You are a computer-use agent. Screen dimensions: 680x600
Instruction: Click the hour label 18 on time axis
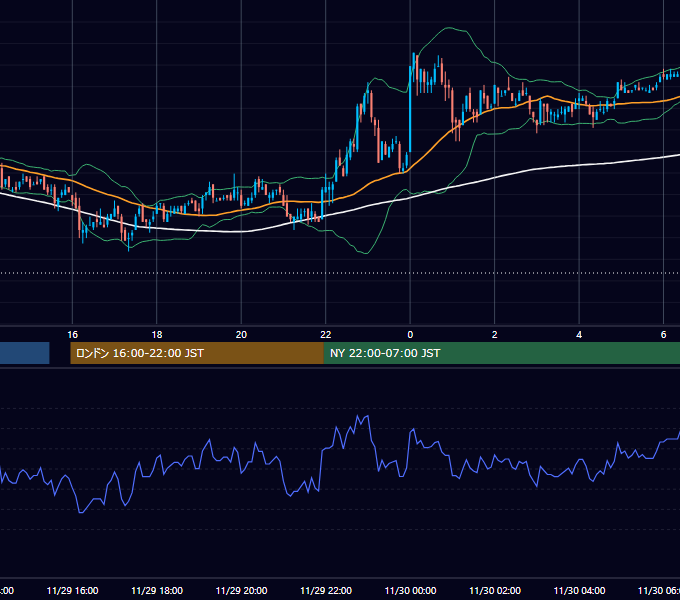[157, 335]
